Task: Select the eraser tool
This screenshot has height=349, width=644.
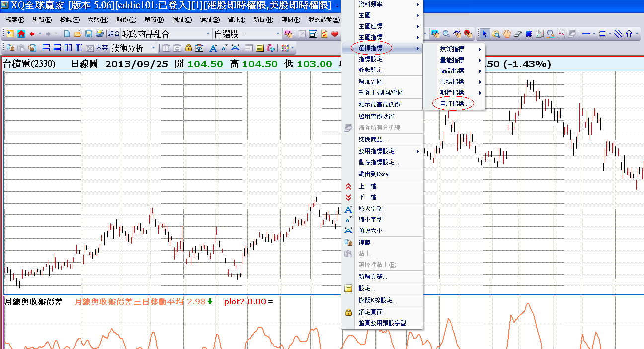Action: click(x=517, y=34)
